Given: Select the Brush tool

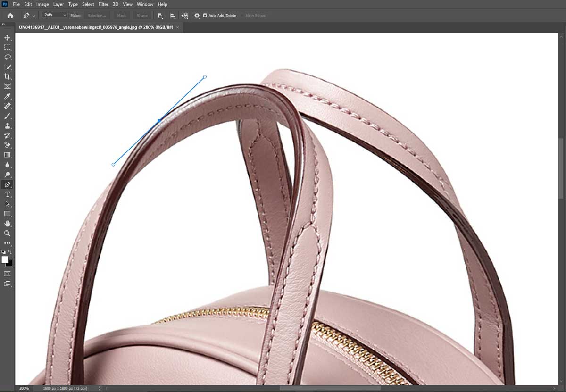Looking at the screenshot, I should 7,116.
